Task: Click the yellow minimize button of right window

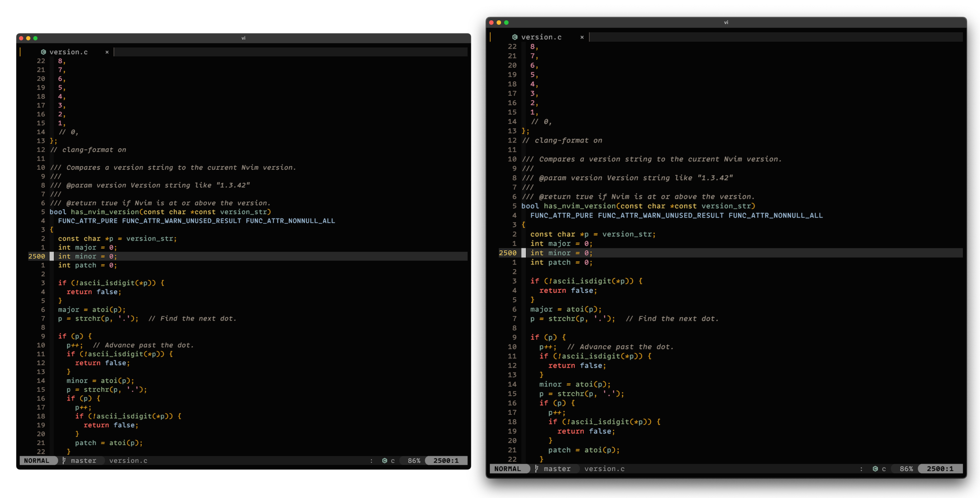Action: (x=499, y=22)
